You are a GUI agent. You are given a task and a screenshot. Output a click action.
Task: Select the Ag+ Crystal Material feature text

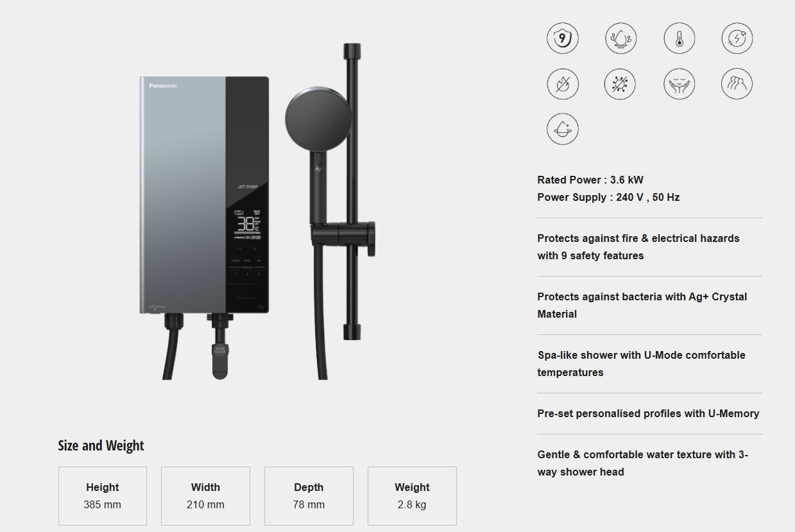point(642,305)
